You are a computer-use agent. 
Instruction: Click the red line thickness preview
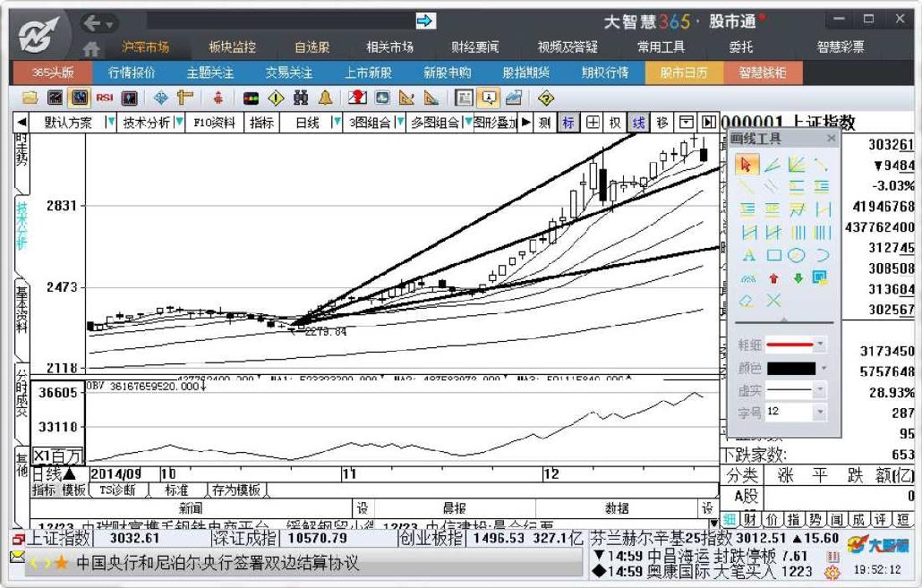pos(790,345)
